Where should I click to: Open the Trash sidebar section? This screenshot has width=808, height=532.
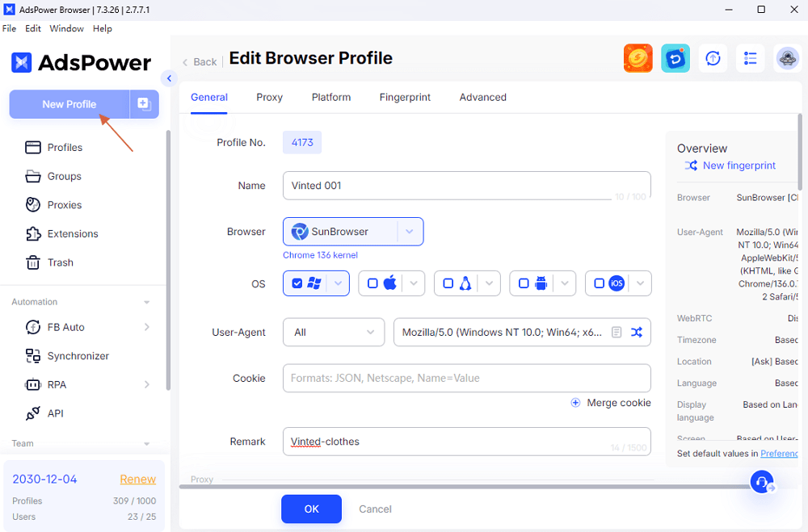pos(49,262)
